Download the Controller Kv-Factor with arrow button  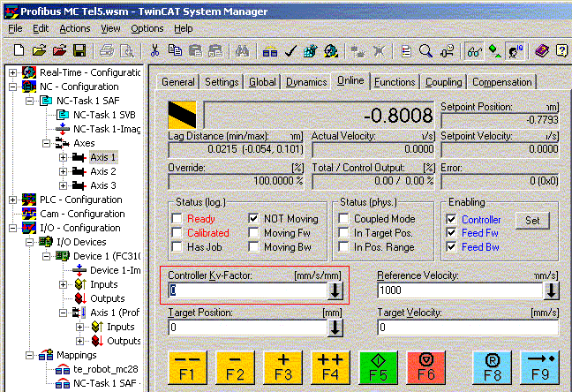click(335, 290)
